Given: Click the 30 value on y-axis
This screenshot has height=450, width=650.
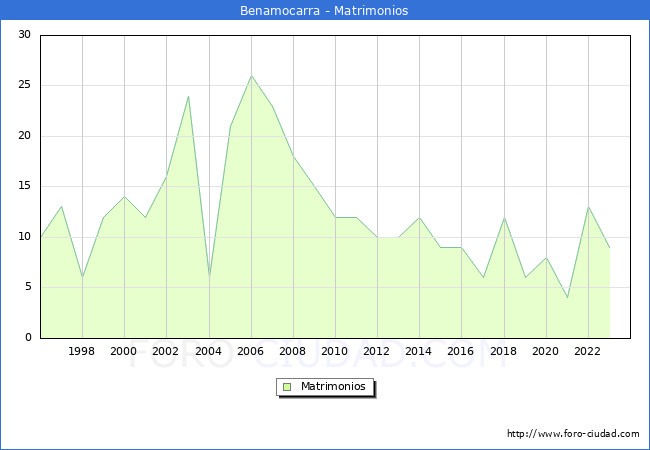Looking at the screenshot, I should click(x=24, y=35).
